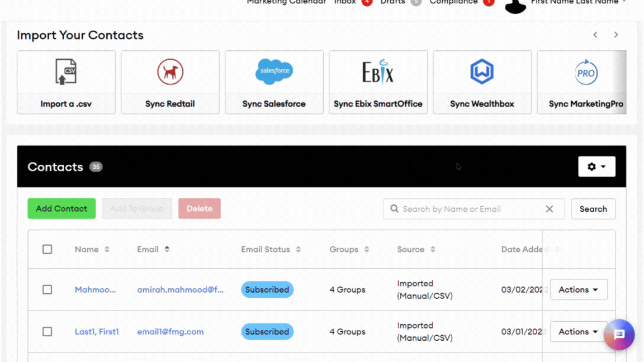644x362 pixels.
Task: Open the chat bubble widget
Action: (x=619, y=335)
